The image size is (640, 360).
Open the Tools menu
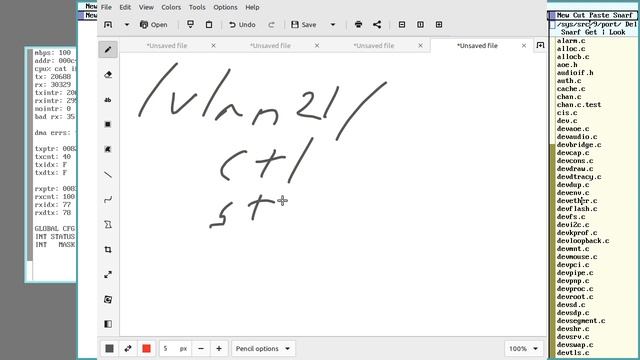pyautogui.click(x=197, y=7)
